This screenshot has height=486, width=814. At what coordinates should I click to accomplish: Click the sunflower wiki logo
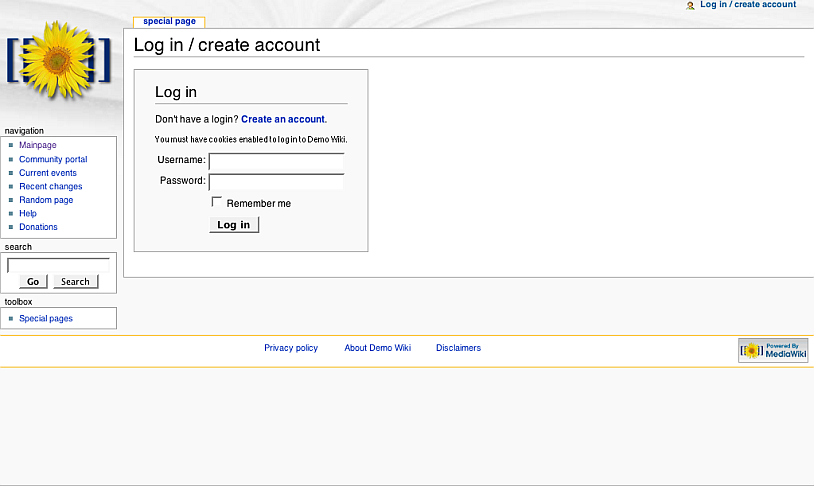[x=59, y=60]
